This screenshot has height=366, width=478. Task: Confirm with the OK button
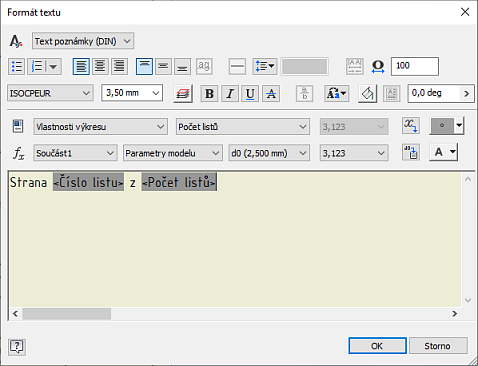click(377, 346)
